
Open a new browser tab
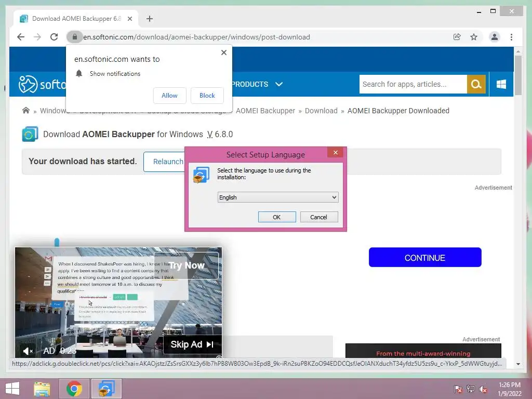point(150,19)
